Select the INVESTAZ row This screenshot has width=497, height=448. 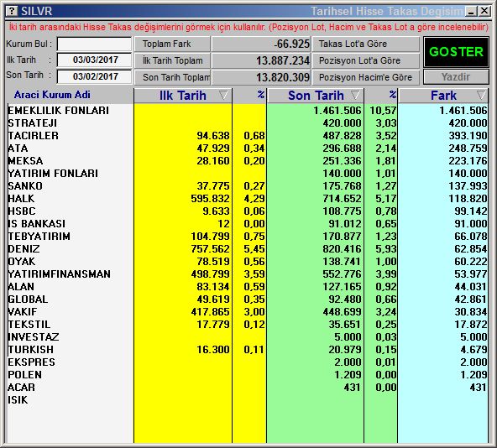[x=247, y=336]
